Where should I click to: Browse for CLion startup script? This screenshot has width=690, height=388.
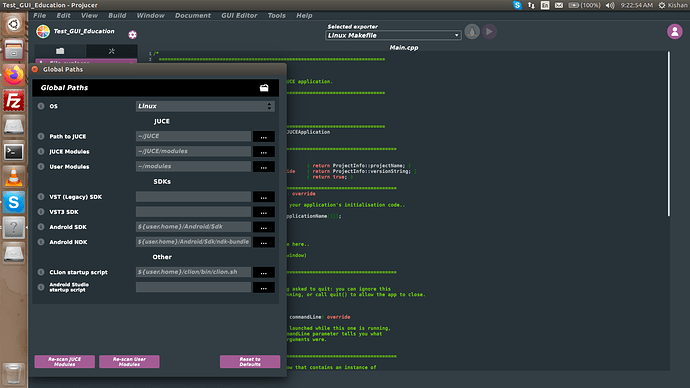point(264,272)
